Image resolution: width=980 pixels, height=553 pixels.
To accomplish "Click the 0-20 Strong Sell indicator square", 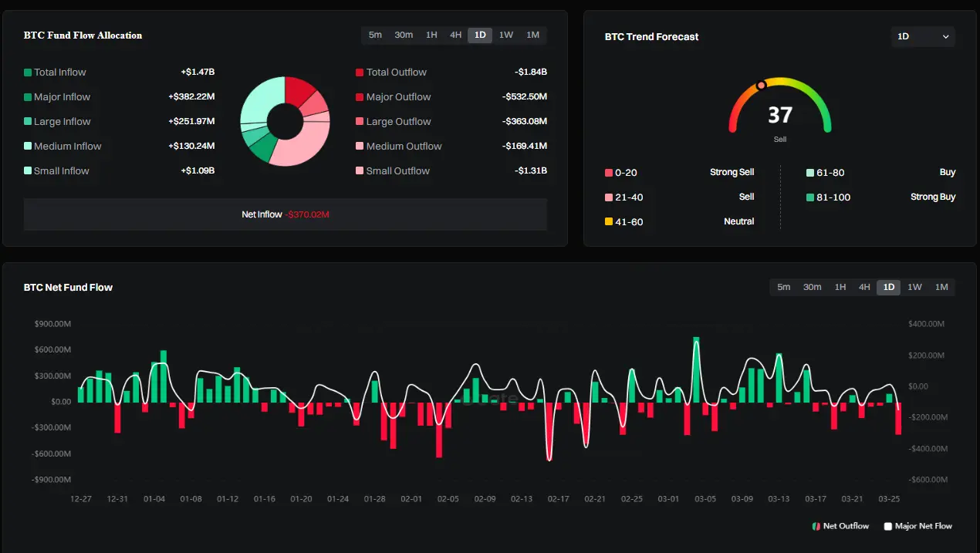I will pyautogui.click(x=609, y=173).
